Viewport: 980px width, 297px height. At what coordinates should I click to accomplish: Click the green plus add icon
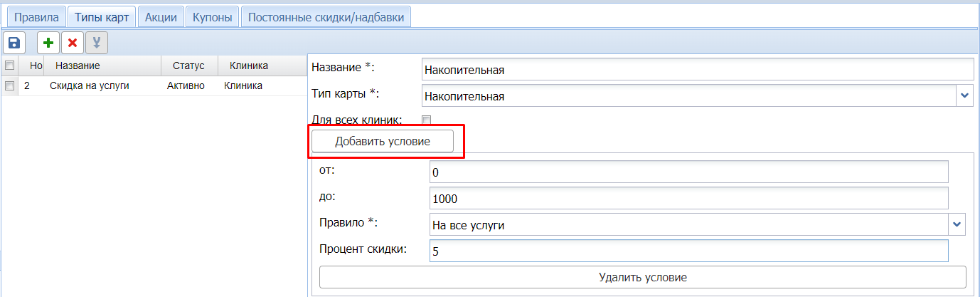(x=48, y=43)
